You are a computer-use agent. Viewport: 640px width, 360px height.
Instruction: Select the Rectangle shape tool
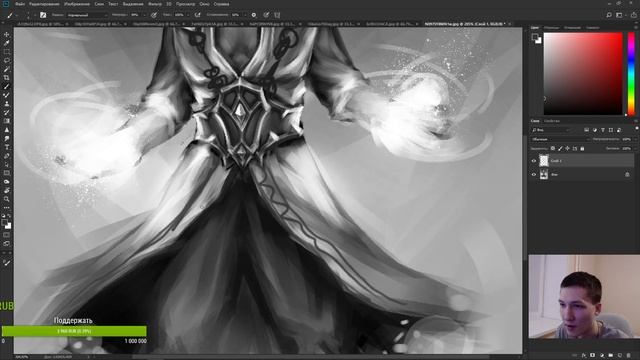(x=7, y=173)
